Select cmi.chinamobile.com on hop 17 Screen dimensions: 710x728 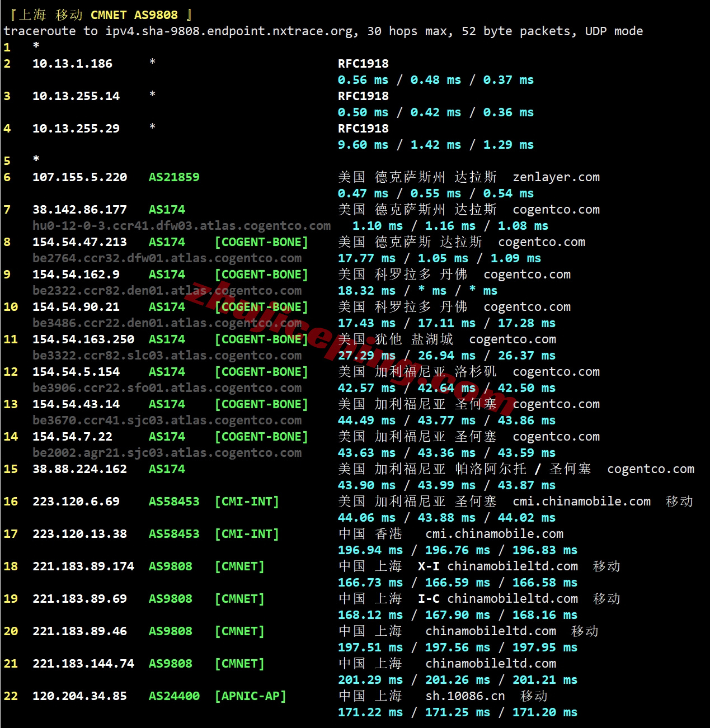pyautogui.click(x=495, y=534)
